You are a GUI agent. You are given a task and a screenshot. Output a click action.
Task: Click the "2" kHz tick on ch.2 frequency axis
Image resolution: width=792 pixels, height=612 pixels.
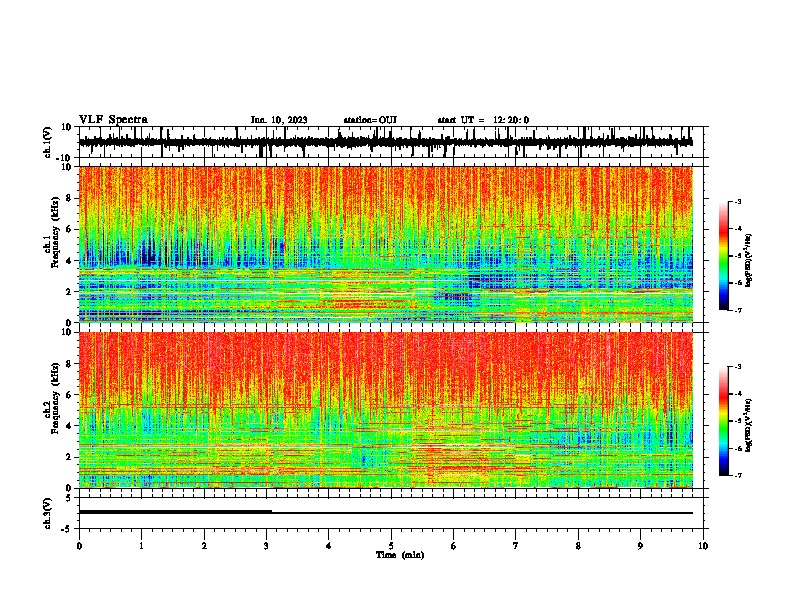pyautogui.click(x=69, y=457)
